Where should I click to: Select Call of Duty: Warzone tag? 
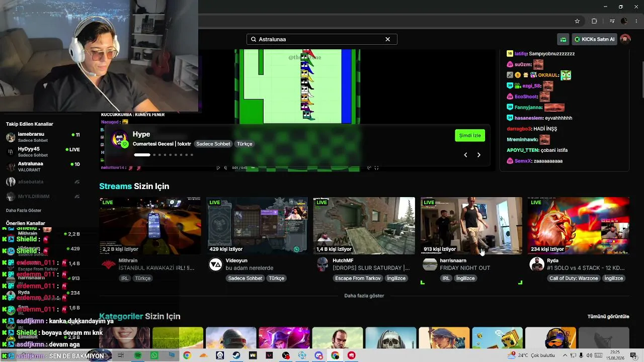[x=574, y=278]
